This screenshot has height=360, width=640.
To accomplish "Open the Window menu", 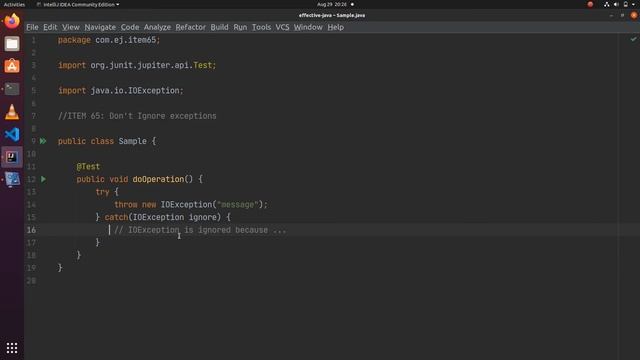I will pyautogui.click(x=308, y=27).
